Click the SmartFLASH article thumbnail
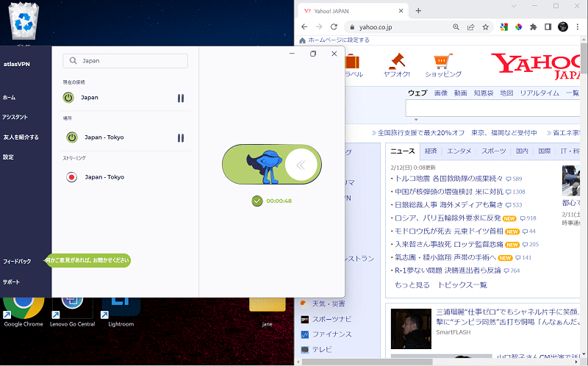 tap(411, 329)
